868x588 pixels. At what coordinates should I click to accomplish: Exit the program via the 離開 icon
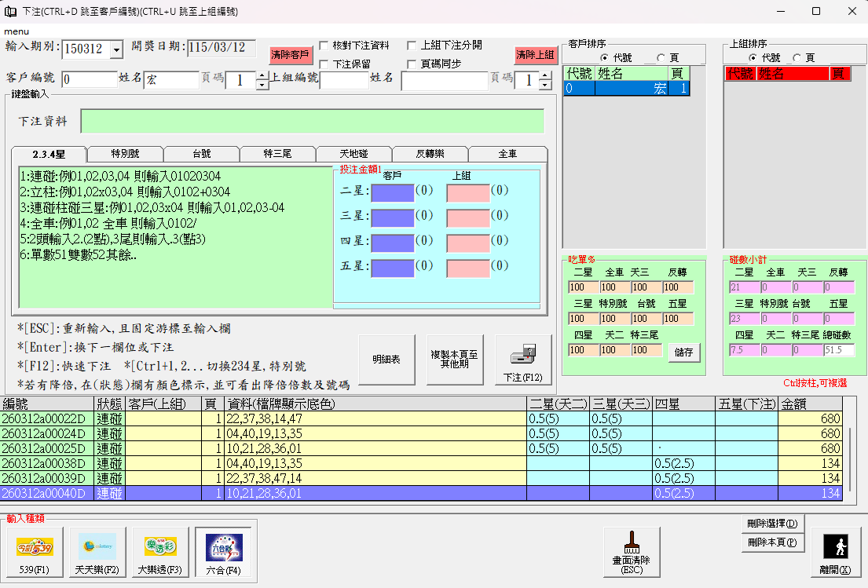tap(834, 552)
